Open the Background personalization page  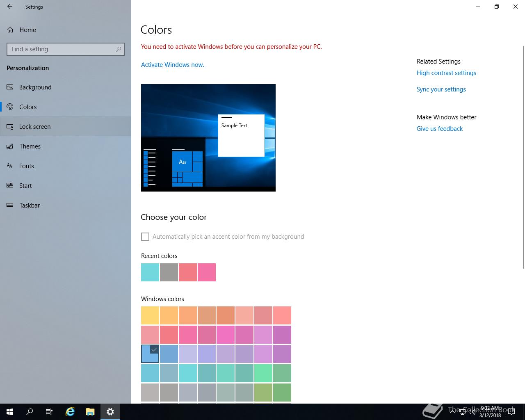click(x=66, y=87)
